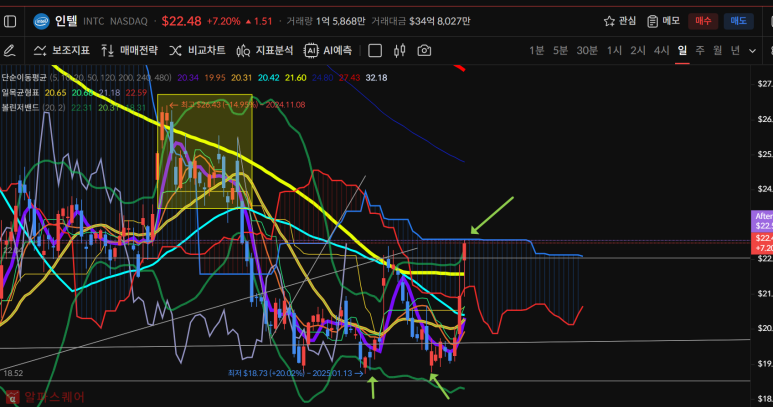The width and height of the screenshot is (773, 407).
Task: Click the $22.48 current price text
Action: 181,21
